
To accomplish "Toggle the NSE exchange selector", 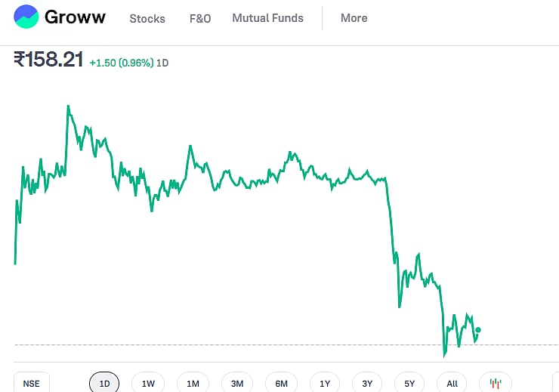I will [31, 383].
